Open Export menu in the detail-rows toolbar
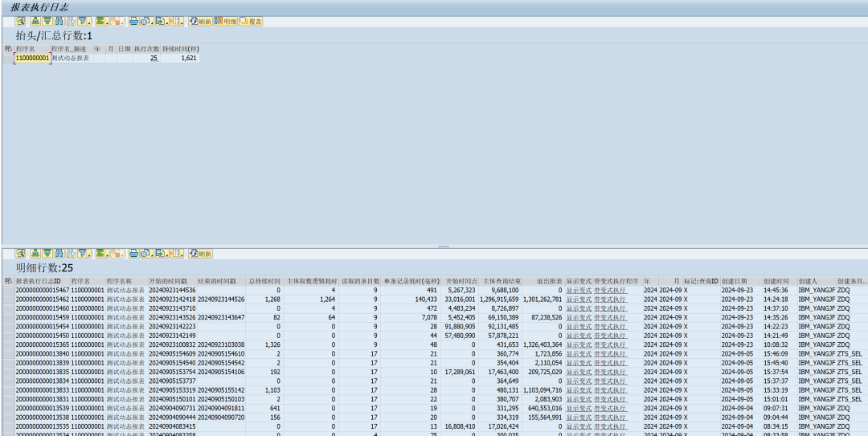The width and height of the screenshot is (868, 436). (162, 254)
